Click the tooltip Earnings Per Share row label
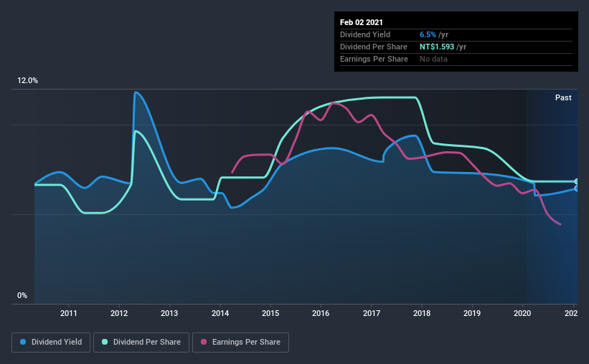Image resolution: width=589 pixels, height=364 pixels. point(374,59)
